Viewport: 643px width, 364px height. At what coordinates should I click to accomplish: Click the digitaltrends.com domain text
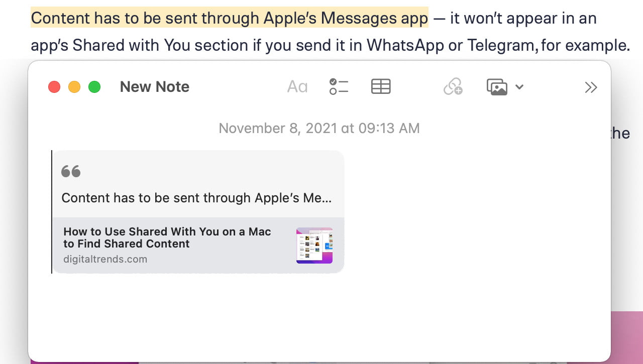tap(105, 260)
